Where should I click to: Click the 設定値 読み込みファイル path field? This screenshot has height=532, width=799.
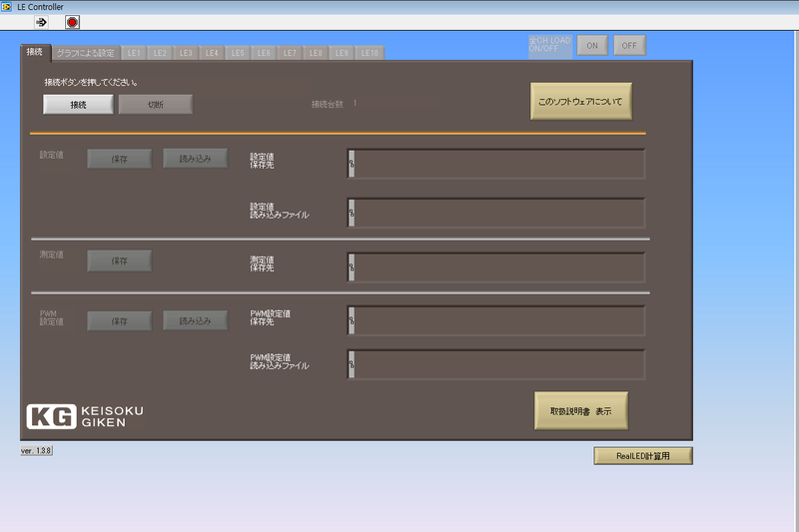pyautogui.click(x=499, y=213)
